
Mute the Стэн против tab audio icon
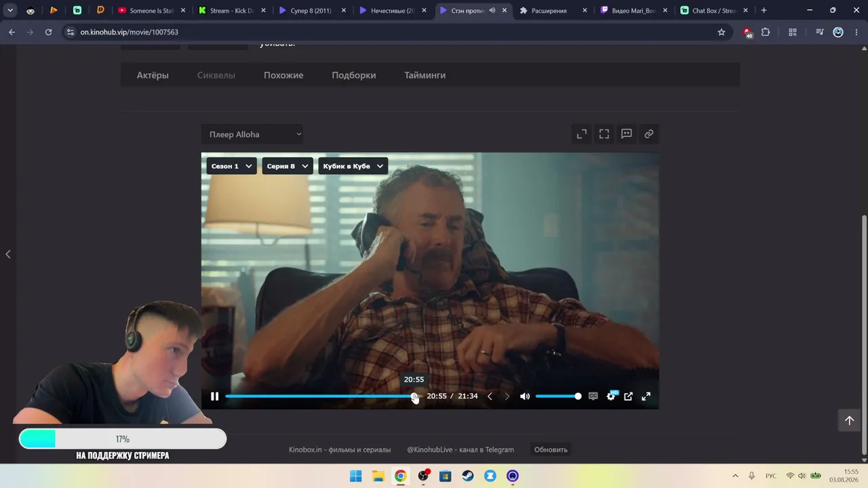[492, 10]
